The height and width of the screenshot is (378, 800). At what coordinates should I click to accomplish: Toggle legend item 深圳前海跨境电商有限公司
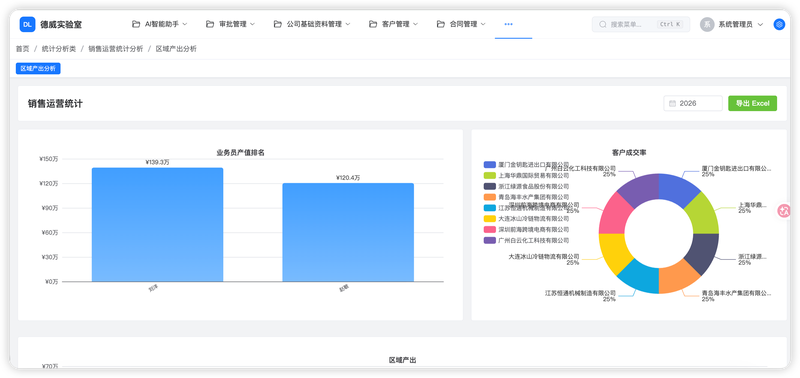coord(526,230)
